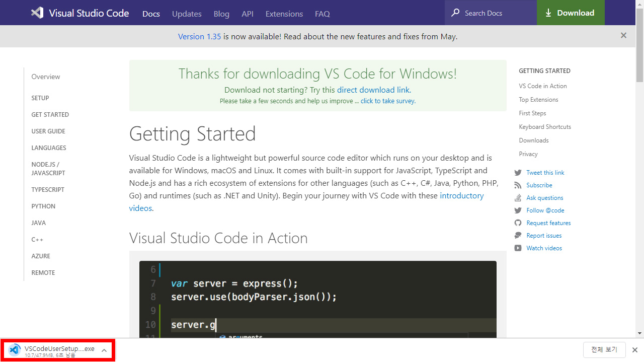This screenshot has width=644, height=362.
Task: Click the Stack Overflow icon beside Ask questions
Action: pyautogui.click(x=518, y=198)
